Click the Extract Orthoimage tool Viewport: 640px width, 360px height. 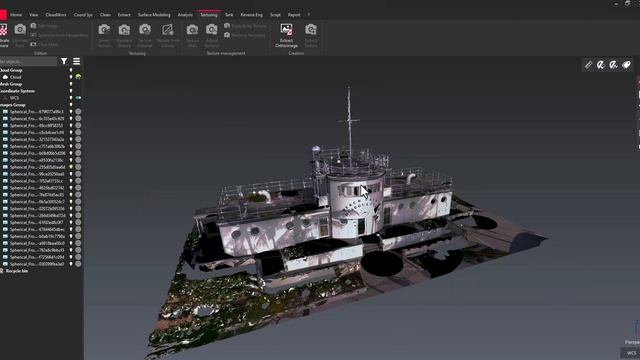pos(286,35)
